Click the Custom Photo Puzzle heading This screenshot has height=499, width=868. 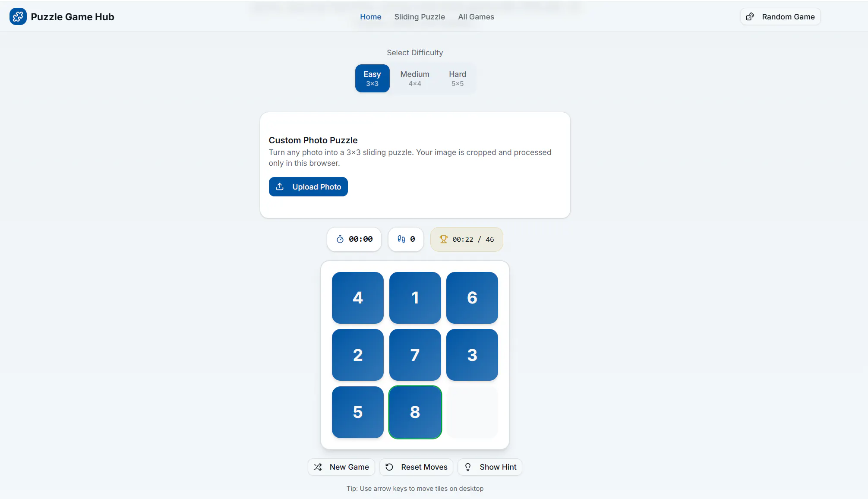point(313,140)
